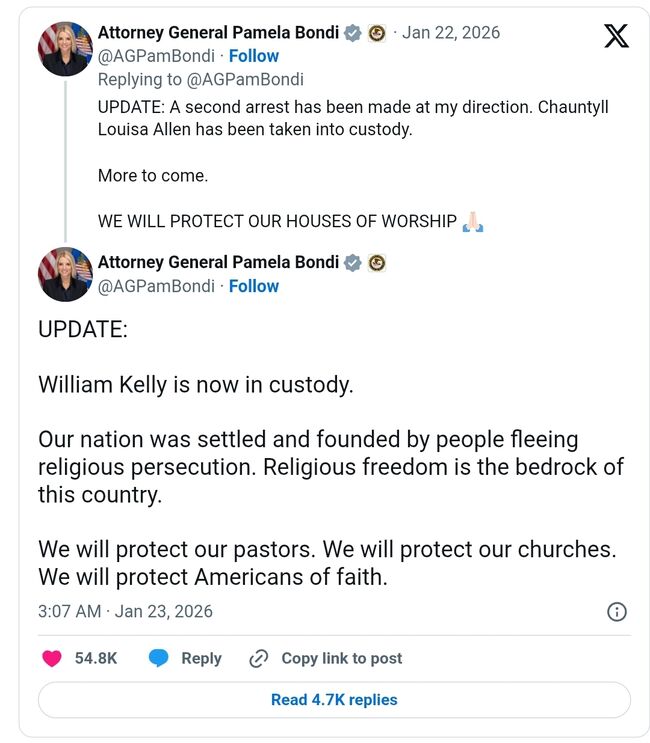Open the tweet info circle icon

pos(617,611)
